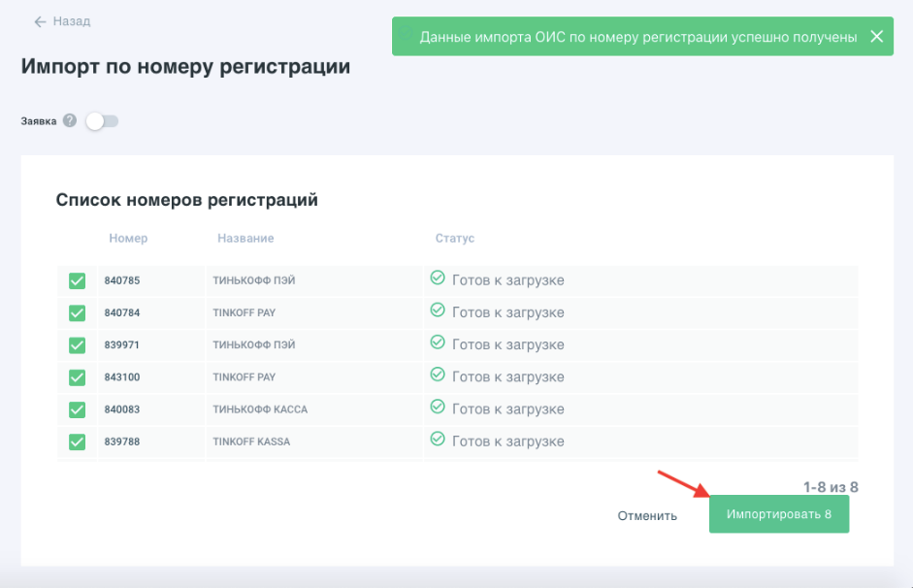
Task: Uncheck the checkbox for TINKOFF KASSA 839788
Action: (x=78, y=441)
